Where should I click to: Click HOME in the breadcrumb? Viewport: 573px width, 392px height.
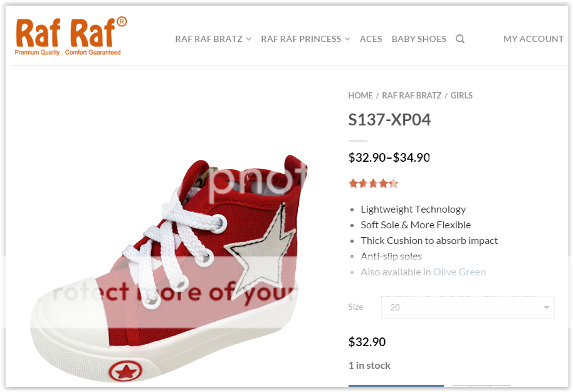pos(360,95)
